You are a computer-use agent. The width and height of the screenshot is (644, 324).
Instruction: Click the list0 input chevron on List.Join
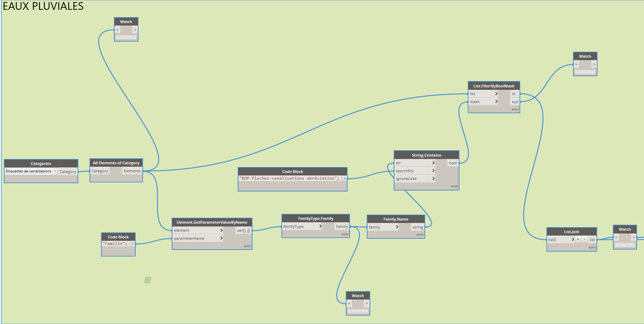(x=572, y=239)
